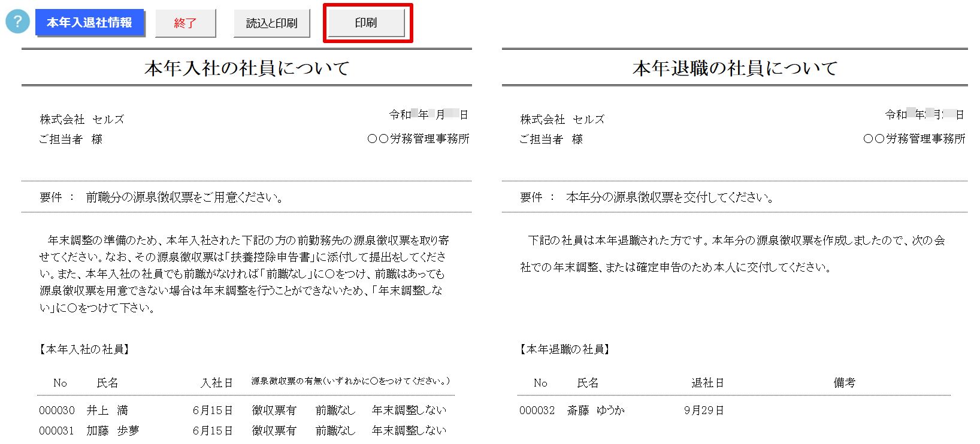Choose 年末調整しない for 加藤 歩夢
This screenshot has height=444, width=980.
409,430
